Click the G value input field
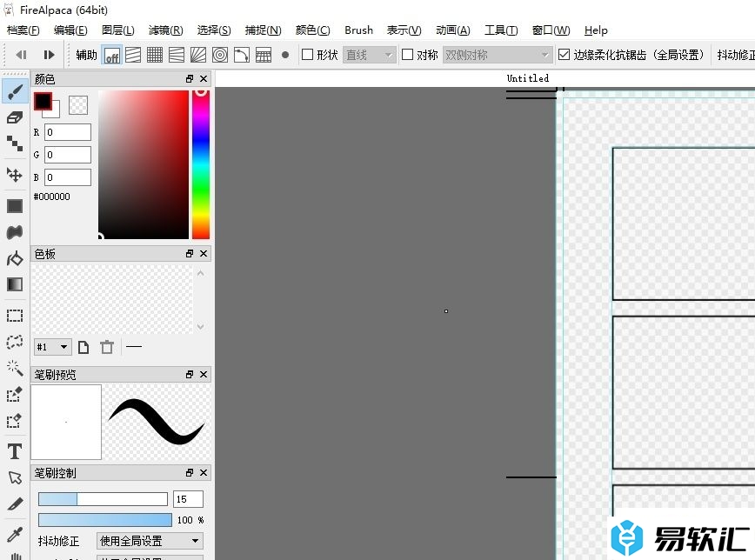The height and width of the screenshot is (560, 755). pyautogui.click(x=68, y=155)
